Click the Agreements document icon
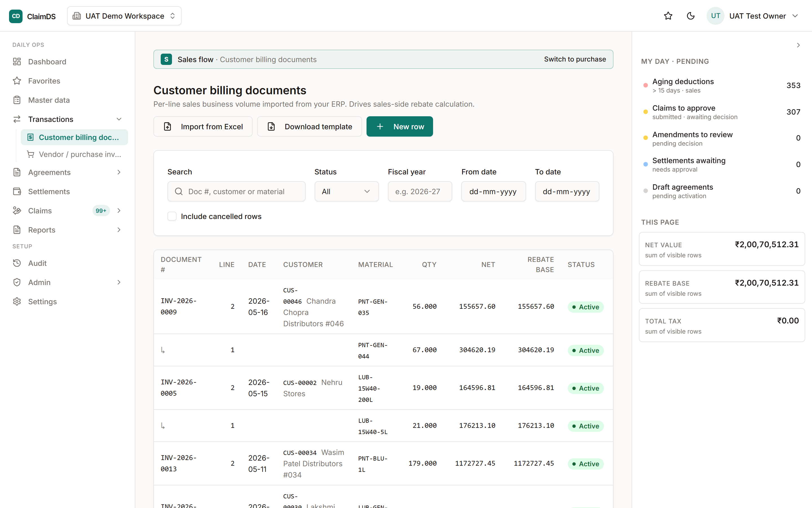812x508 pixels. 17,172
